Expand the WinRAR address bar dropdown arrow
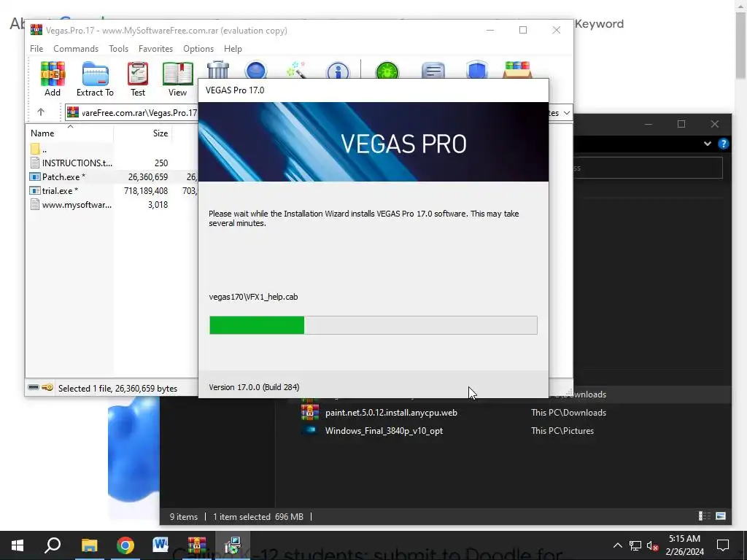Screen dimensions: 747x560 pos(566,113)
